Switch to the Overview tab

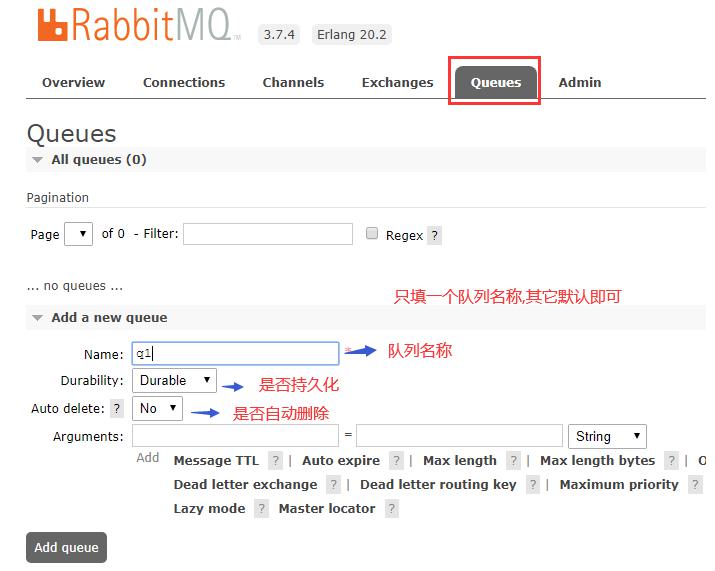click(73, 83)
